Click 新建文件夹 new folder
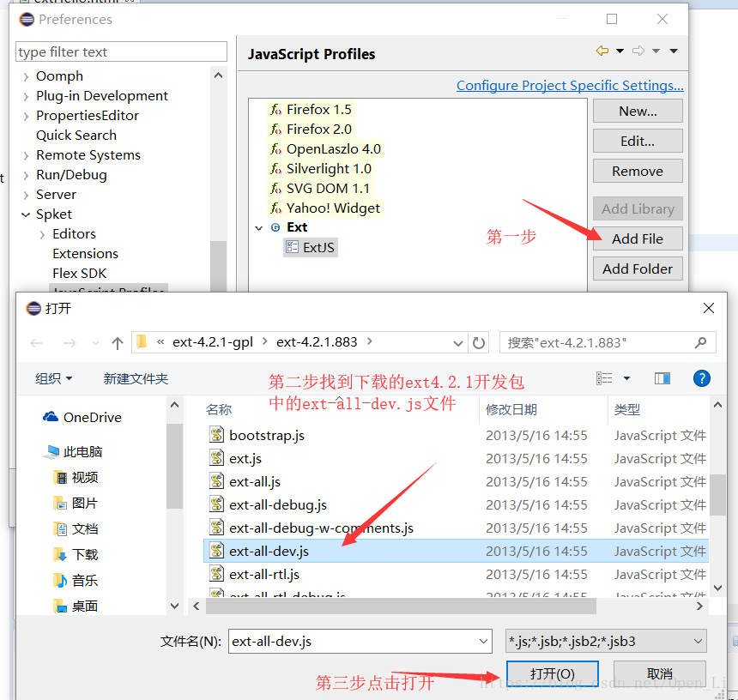This screenshot has width=738, height=700. click(x=136, y=378)
